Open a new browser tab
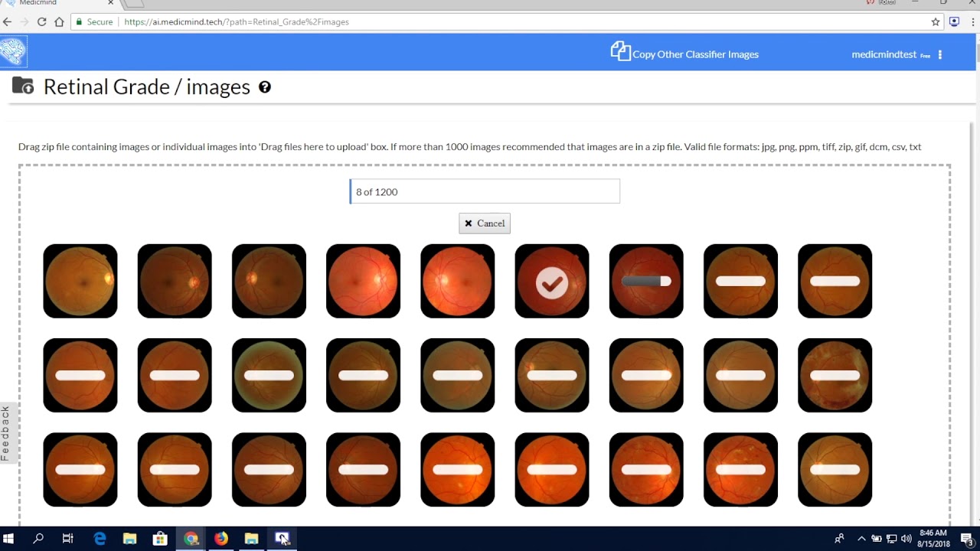Image resolution: width=980 pixels, height=551 pixels. 134,3
